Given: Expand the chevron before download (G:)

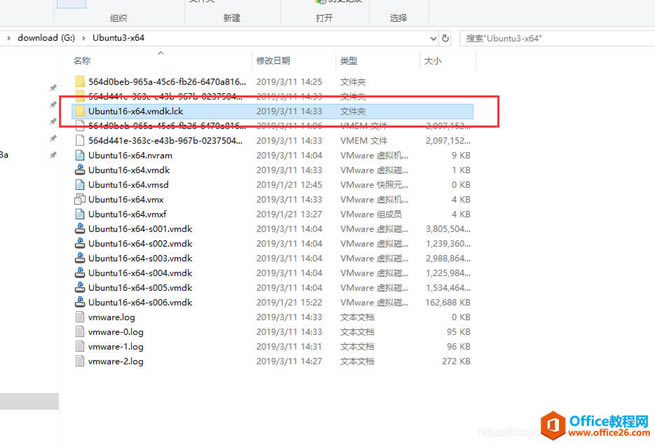Looking at the screenshot, I should click(9, 38).
